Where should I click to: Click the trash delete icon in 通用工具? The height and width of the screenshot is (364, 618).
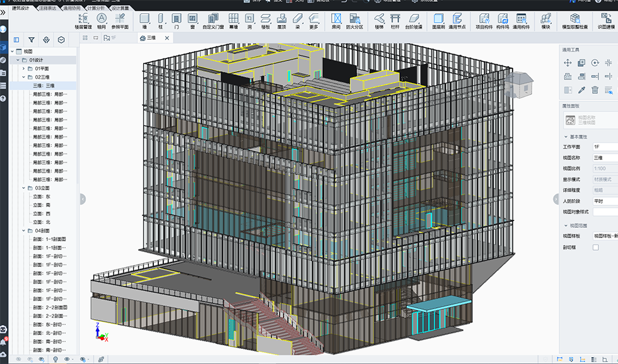click(595, 90)
